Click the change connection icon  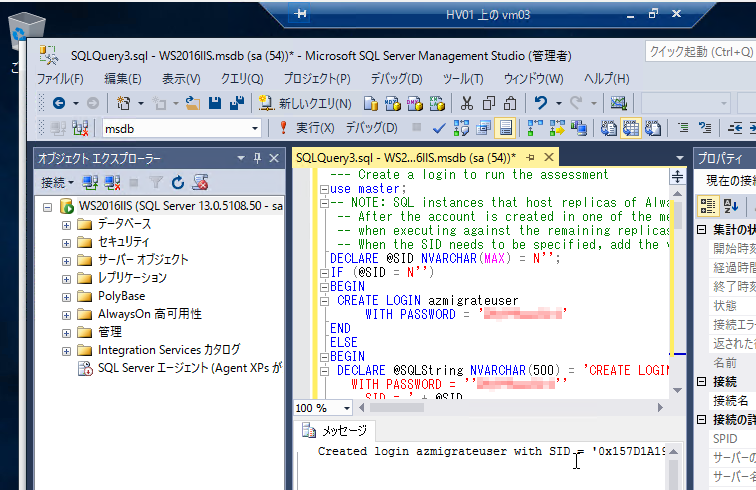80,128
